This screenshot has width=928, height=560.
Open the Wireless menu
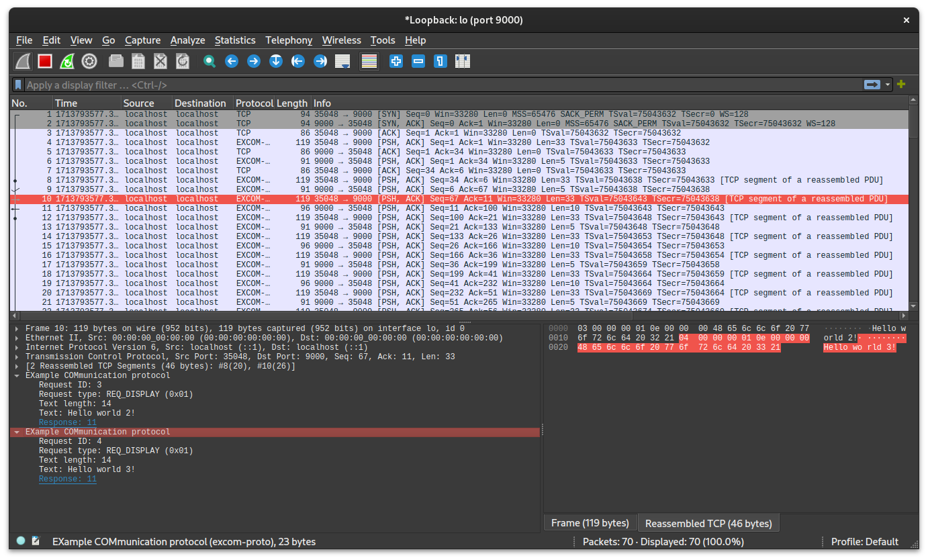click(x=341, y=40)
